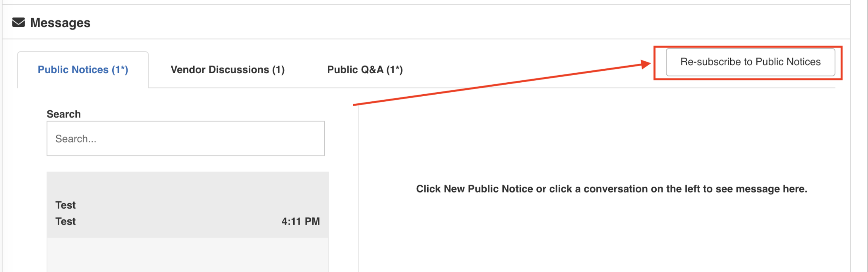The width and height of the screenshot is (868, 272).
Task: Focus the Search... input field
Action: pyautogui.click(x=186, y=139)
